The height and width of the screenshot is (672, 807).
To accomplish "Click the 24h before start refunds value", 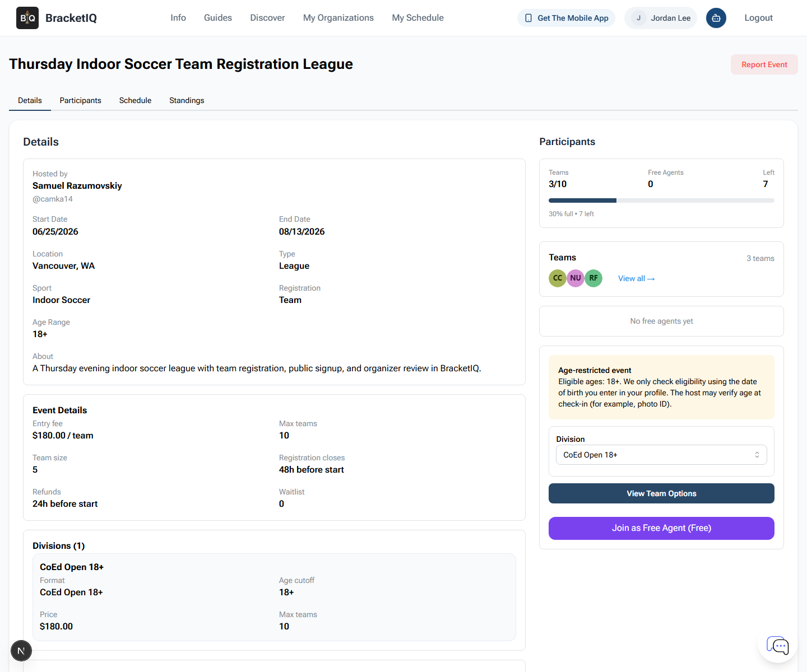I will click(x=65, y=504).
